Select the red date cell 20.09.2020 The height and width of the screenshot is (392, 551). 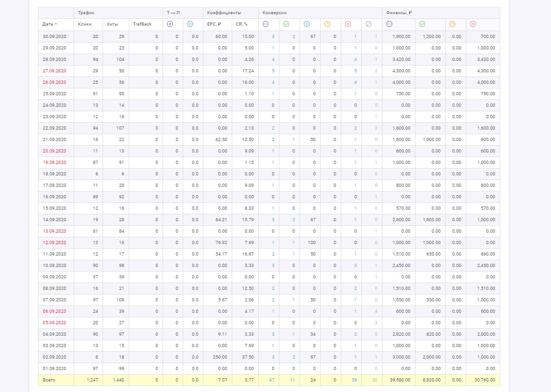pyautogui.click(x=55, y=151)
